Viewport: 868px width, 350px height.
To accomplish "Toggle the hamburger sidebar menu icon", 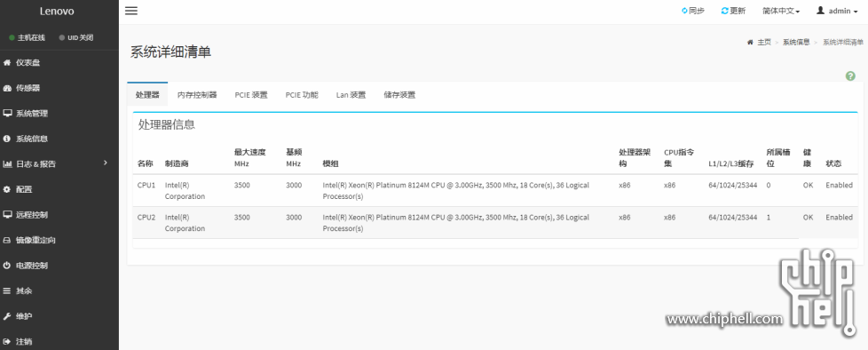I will point(131,11).
